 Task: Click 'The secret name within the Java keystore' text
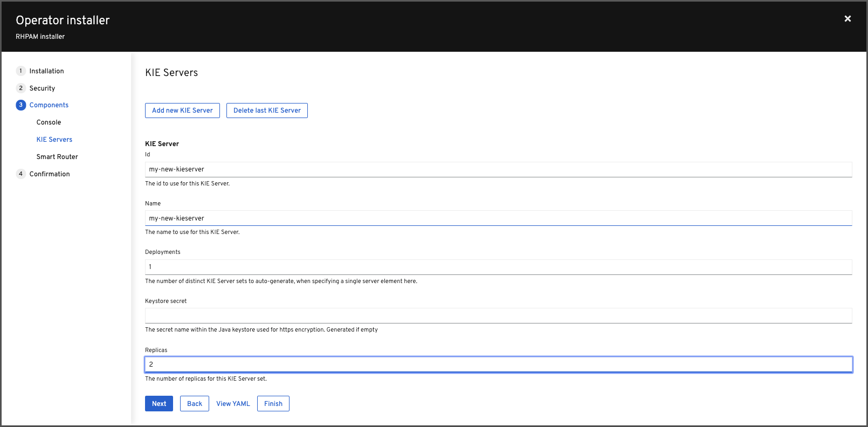(x=261, y=330)
